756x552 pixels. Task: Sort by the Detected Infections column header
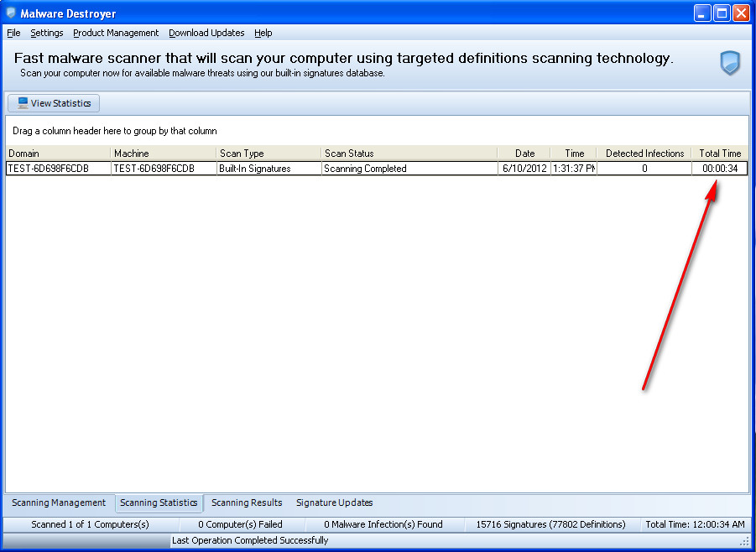pos(644,154)
